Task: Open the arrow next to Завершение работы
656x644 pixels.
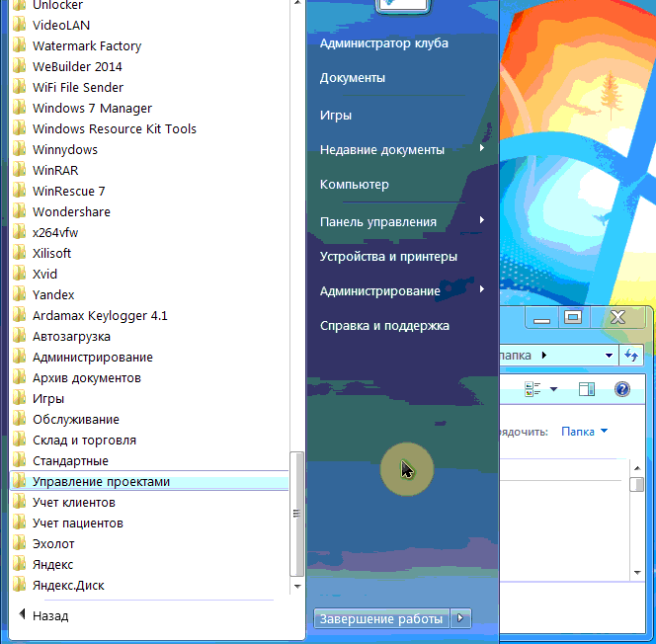Action: pos(460,619)
